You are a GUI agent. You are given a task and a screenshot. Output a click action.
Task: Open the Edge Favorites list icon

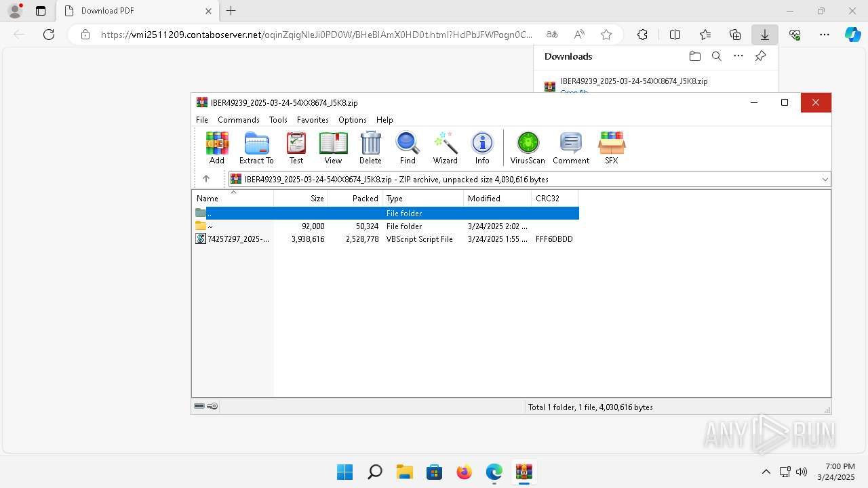705,35
